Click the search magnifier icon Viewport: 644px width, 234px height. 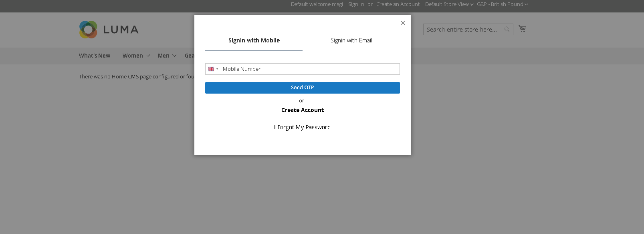[x=507, y=29]
